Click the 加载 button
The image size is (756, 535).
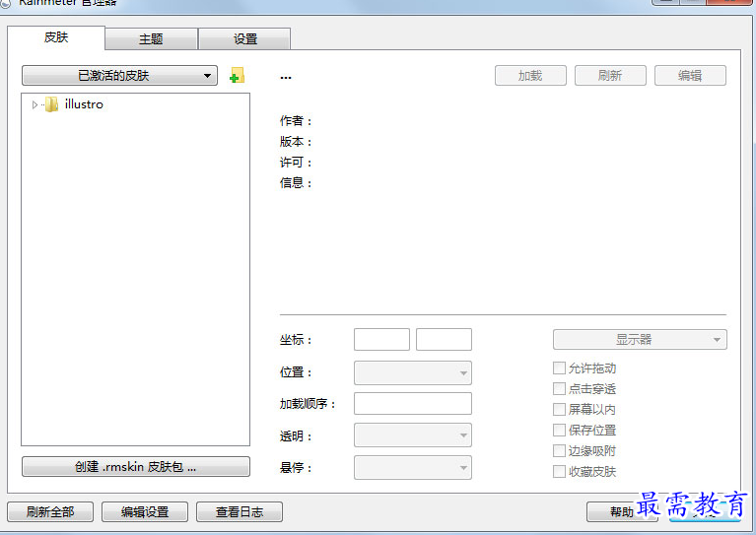click(530, 76)
